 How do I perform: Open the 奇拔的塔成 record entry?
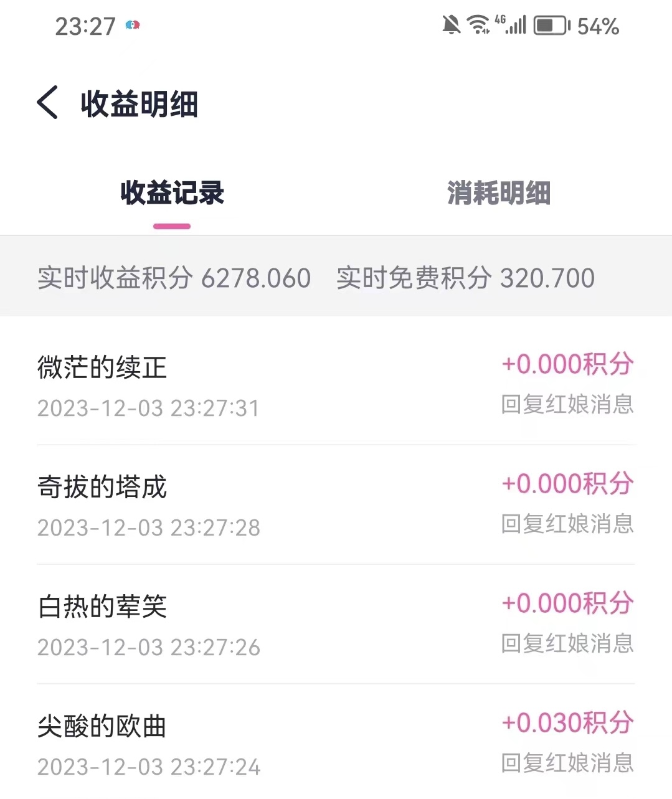[x=336, y=505]
